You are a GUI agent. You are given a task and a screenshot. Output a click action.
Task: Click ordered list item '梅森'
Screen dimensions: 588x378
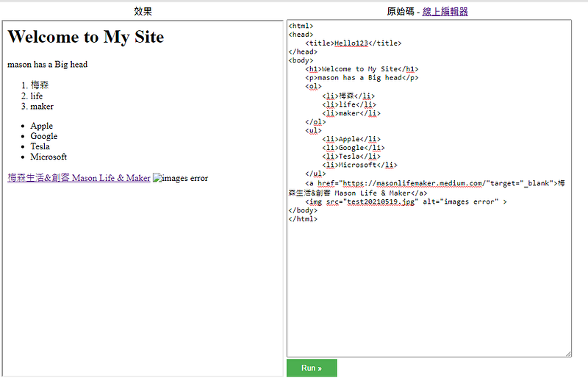tap(40, 85)
